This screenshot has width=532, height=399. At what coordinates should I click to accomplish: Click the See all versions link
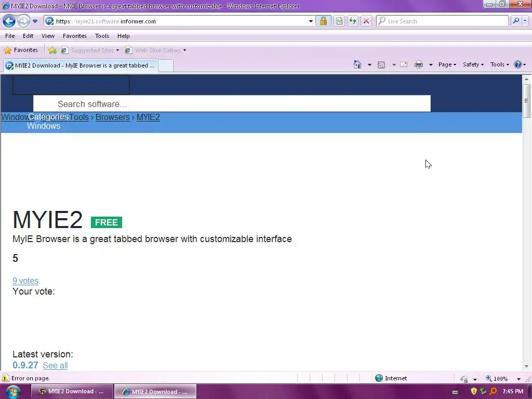[x=55, y=365]
